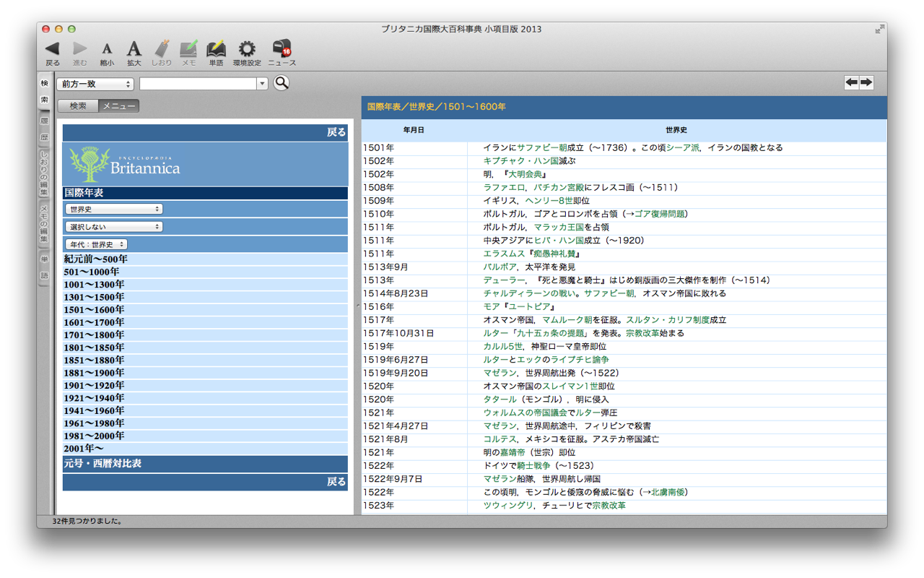This screenshot has height=578, width=924.
Task: Click in the search text field
Action: click(199, 84)
